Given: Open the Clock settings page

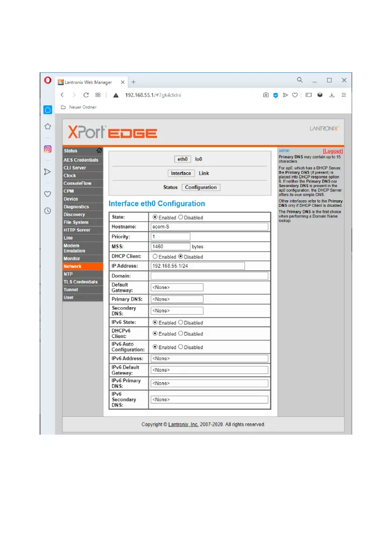Looking at the screenshot, I should click(83, 176).
